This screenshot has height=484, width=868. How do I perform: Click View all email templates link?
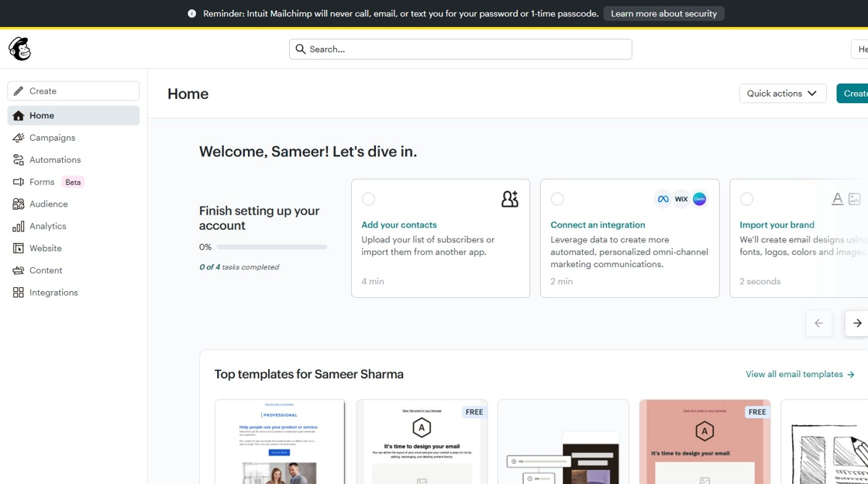click(x=800, y=375)
